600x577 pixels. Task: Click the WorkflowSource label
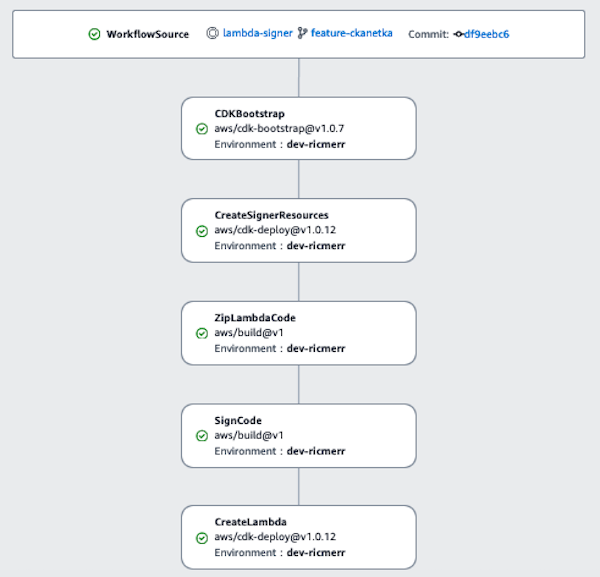pyautogui.click(x=148, y=34)
